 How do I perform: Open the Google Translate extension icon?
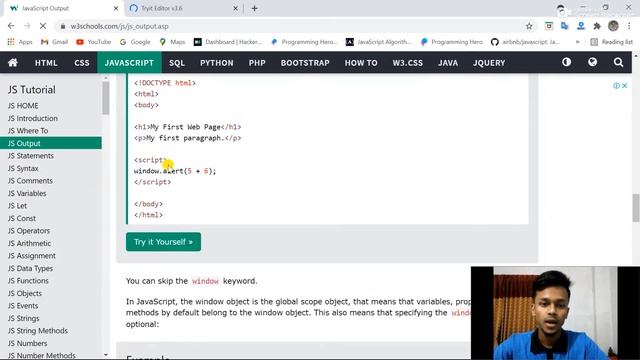coord(565,26)
